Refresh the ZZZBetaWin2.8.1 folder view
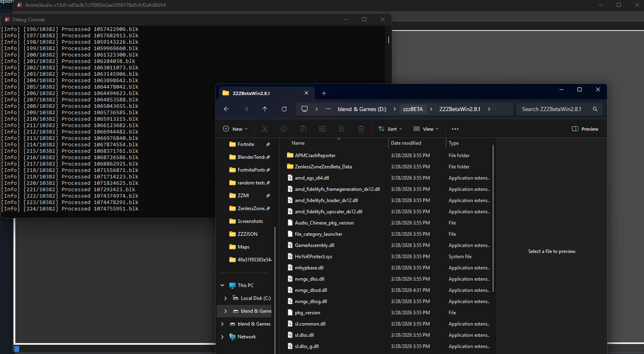Image resolution: width=644 pixels, height=354 pixels. click(284, 109)
